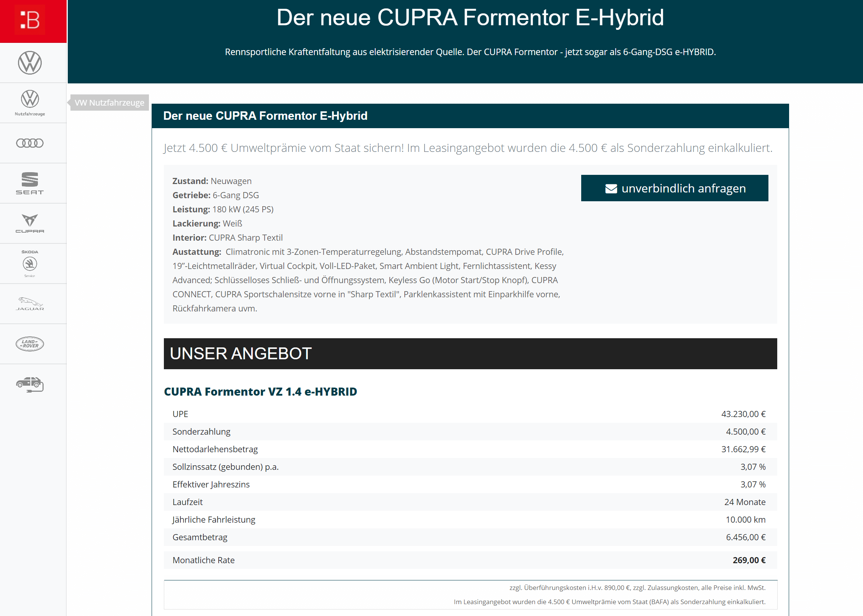
Task: Open the SEAT brand logo
Action: click(30, 183)
